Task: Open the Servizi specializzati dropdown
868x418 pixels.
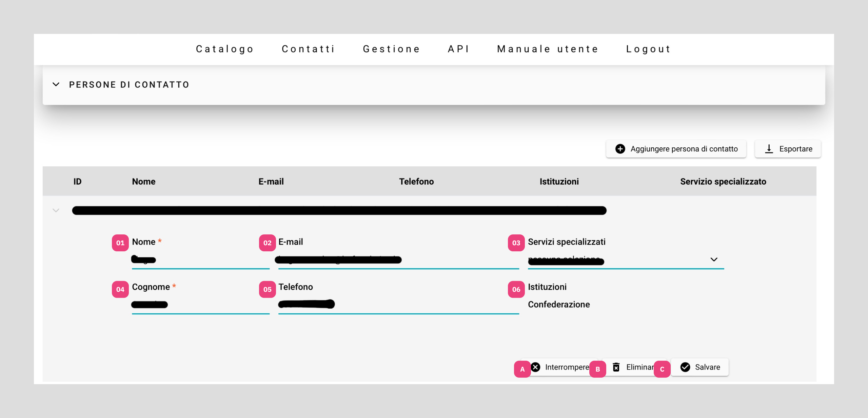Action: [714, 259]
